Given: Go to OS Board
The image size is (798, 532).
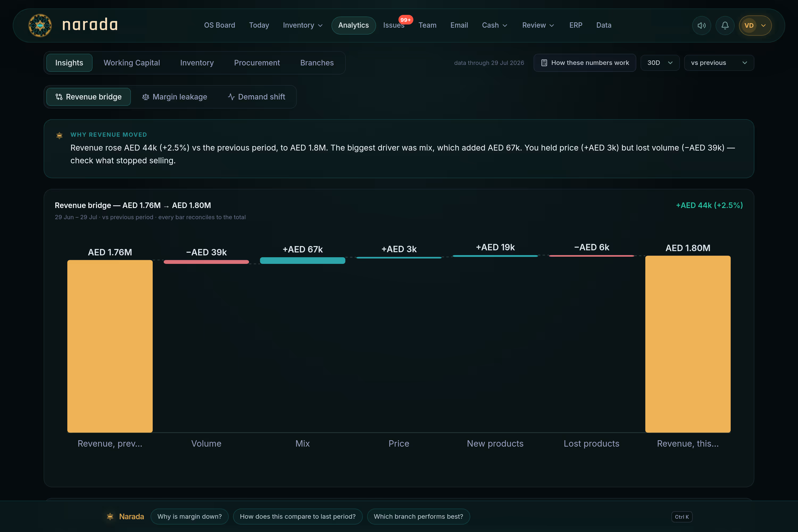Looking at the screenshot, I should pos(219,26).
